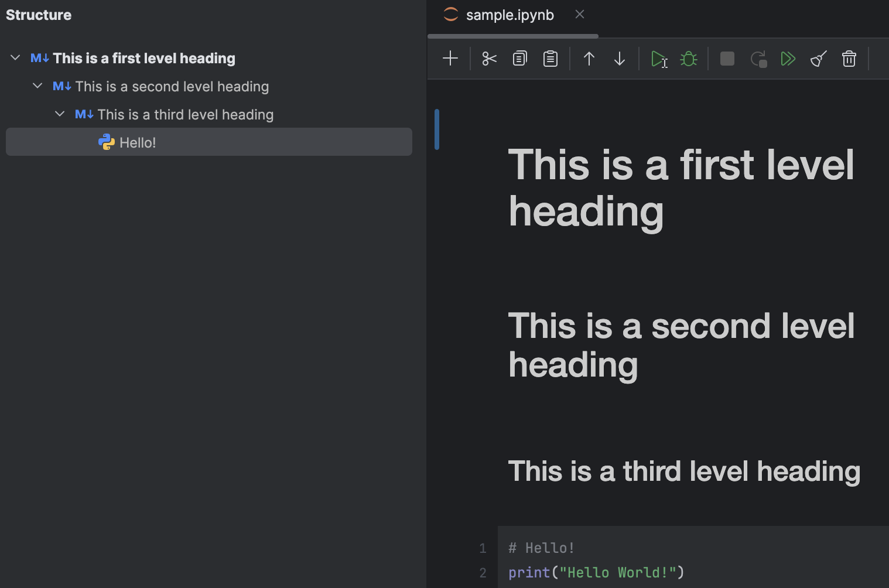
Task: Switch to the sample.ipynb tab
Action: (x=508, y=15)
